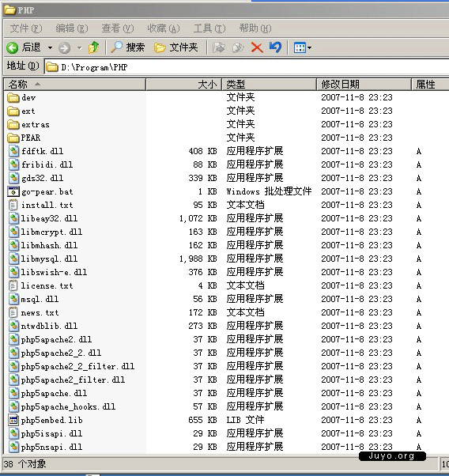
Task: Select the msql.dll file icon
Action: (13, 299)
